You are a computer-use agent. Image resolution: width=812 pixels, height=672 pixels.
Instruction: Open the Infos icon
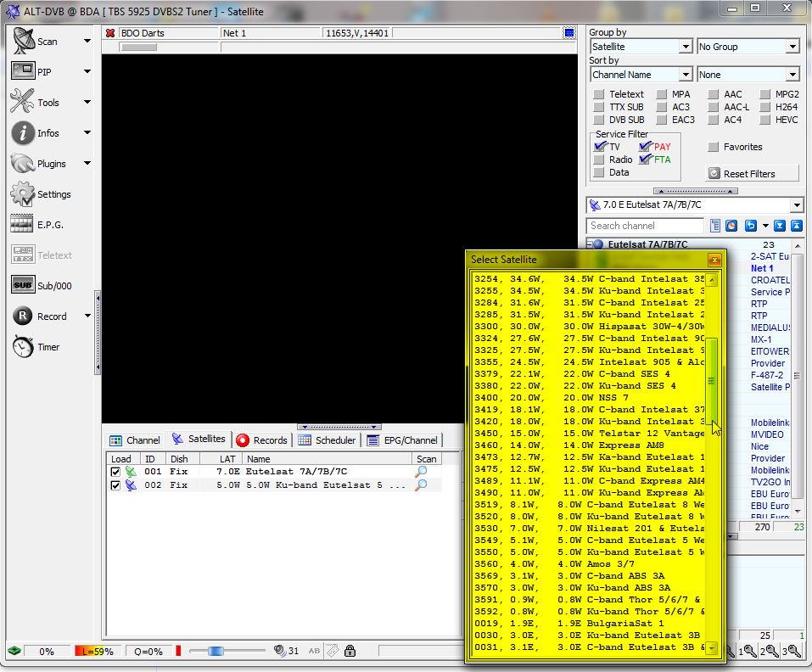23,133
